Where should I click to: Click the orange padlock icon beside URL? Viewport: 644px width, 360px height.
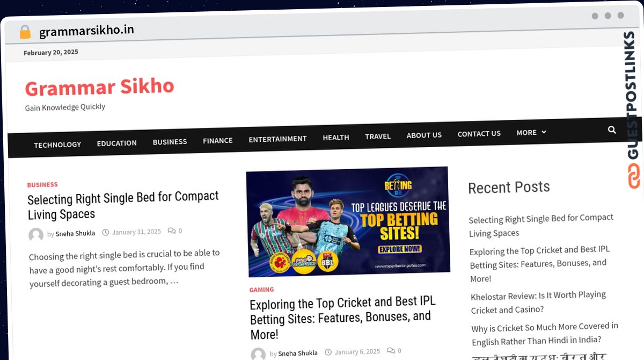coord(25,32)
